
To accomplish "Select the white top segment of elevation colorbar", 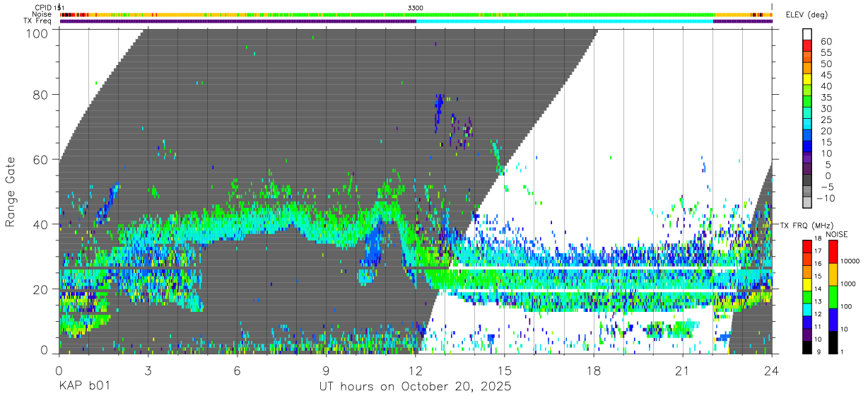I will pos(808,35).
